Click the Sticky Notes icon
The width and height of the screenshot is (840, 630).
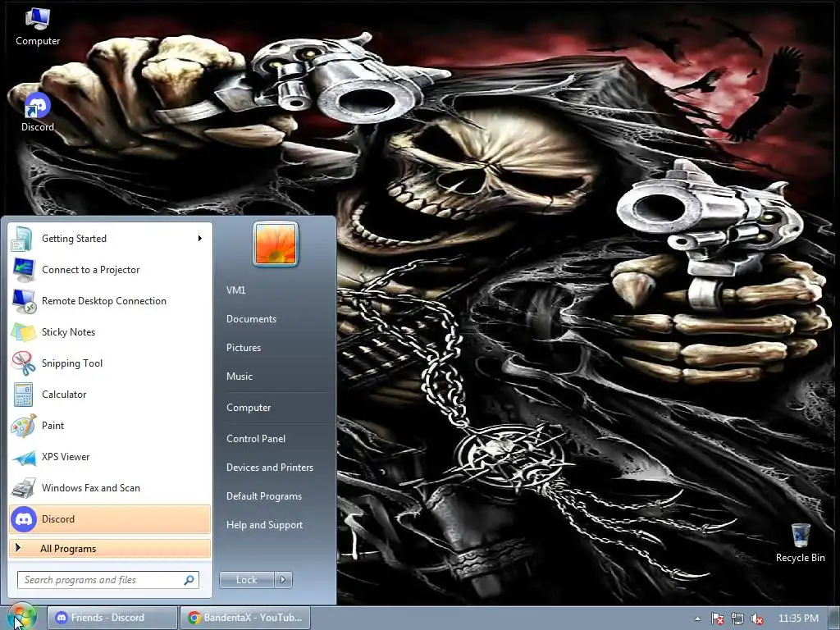click(x=23, y=332)
